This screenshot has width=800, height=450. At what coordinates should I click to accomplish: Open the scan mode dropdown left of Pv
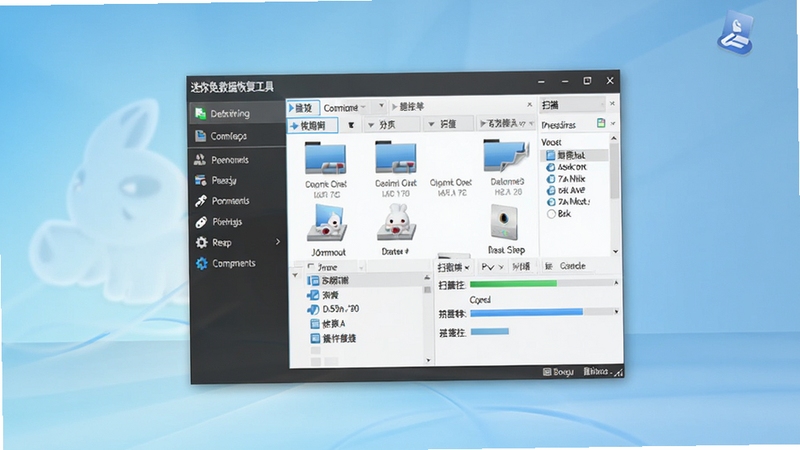(453, 267)
